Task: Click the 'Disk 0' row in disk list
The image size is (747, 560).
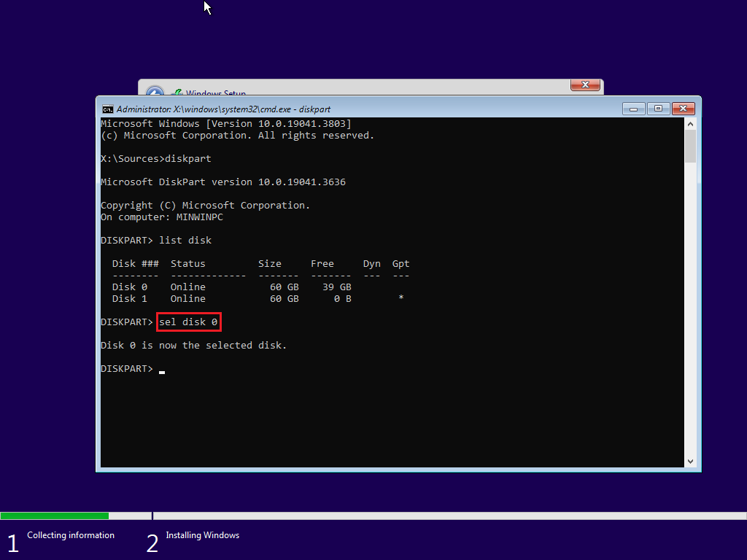Action: point(231,287)
